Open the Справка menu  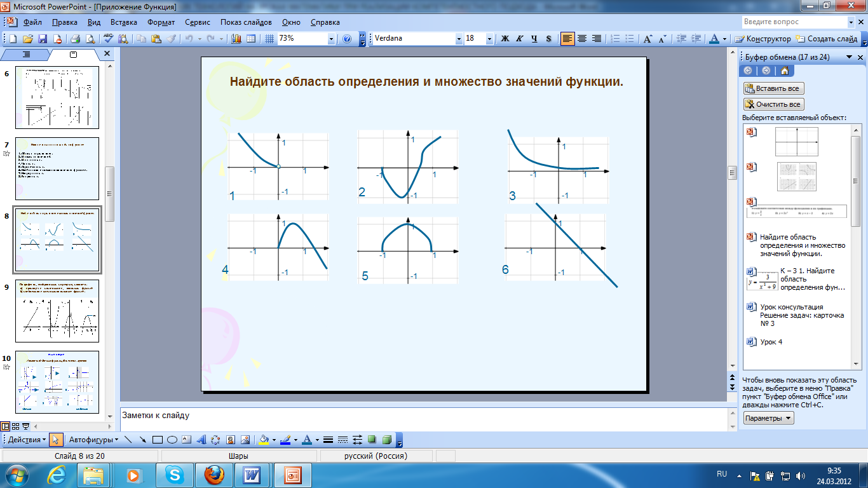(x=325, y=22)
